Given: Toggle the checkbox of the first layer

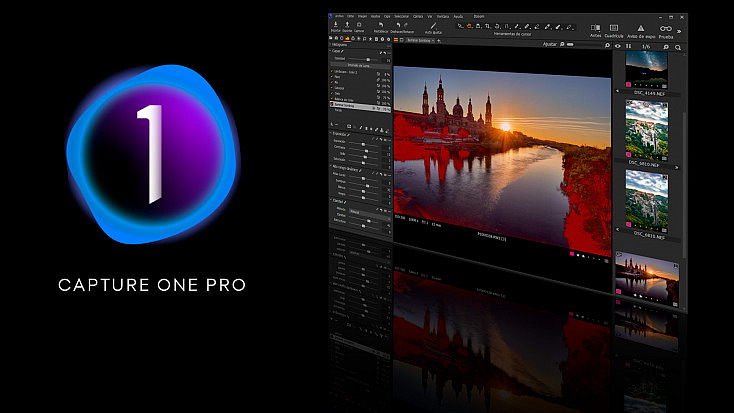Looking at the screenshot, I should (x=332, y=71).
